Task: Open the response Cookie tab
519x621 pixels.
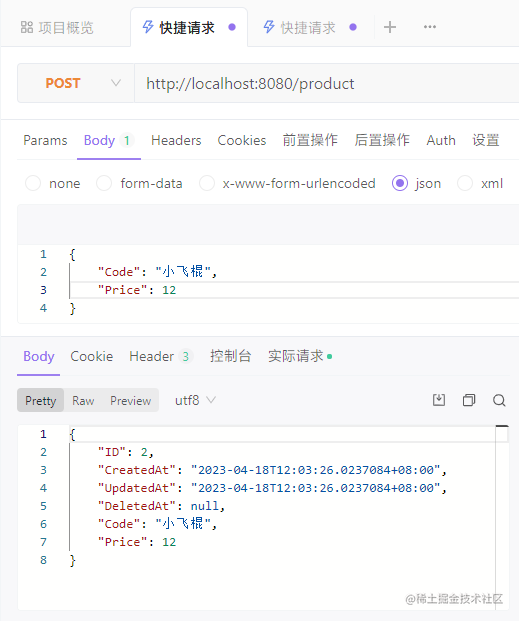Action: (x=92, y=356)
